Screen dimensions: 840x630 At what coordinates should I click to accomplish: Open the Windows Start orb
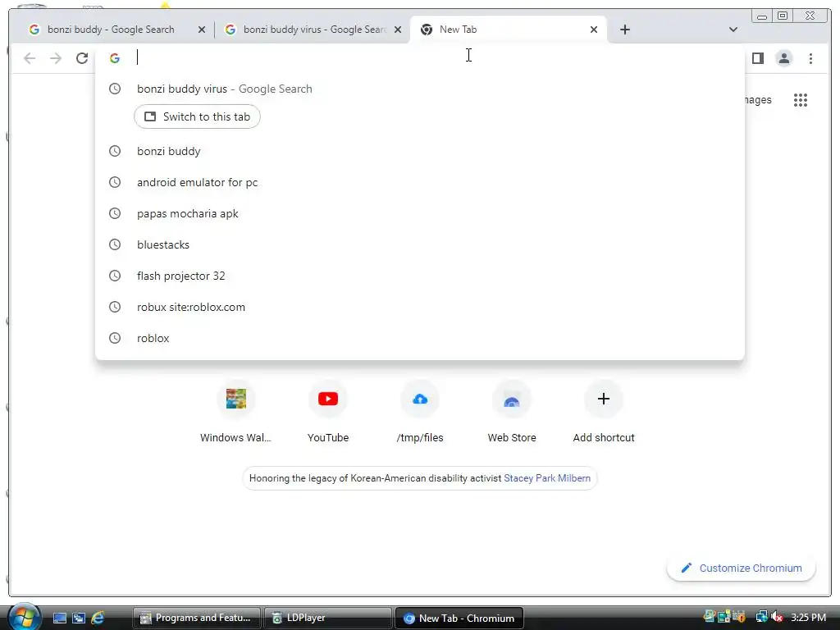pos(24,617)
